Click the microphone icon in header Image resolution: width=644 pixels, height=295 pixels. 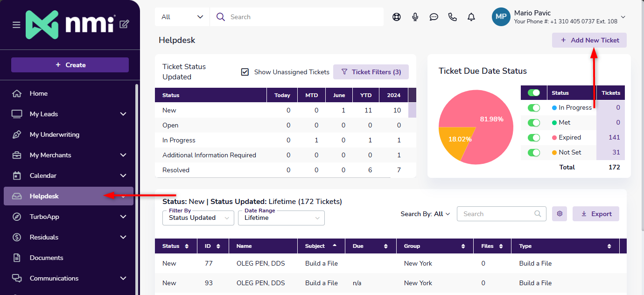415,17
